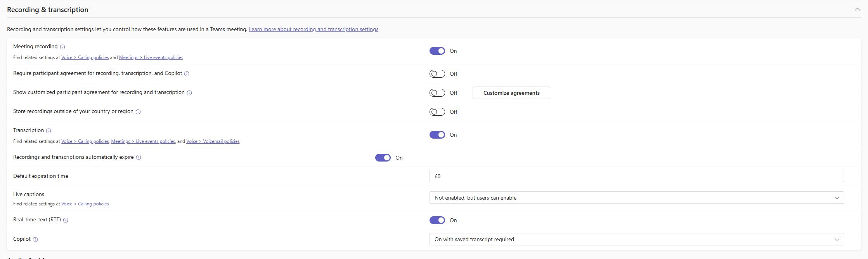
Task: Collapse the Recording & transcription section
Action: click(x=857, y=9)
